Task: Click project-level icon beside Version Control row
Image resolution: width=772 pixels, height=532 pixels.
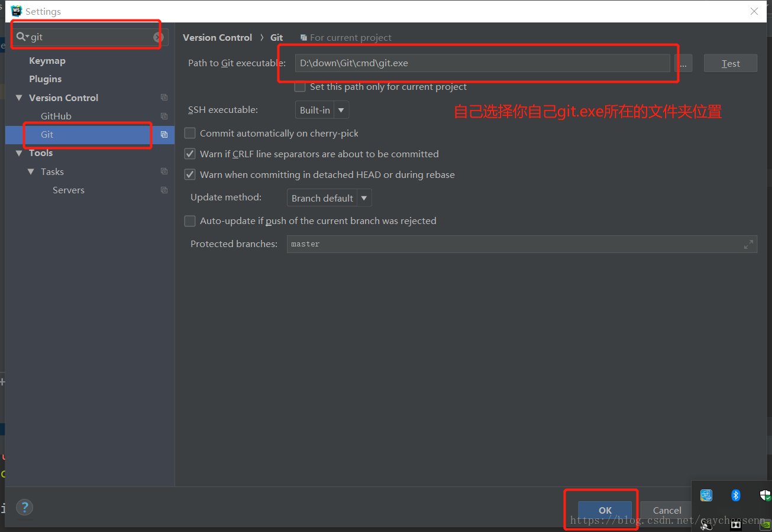Action: point(164,98)
